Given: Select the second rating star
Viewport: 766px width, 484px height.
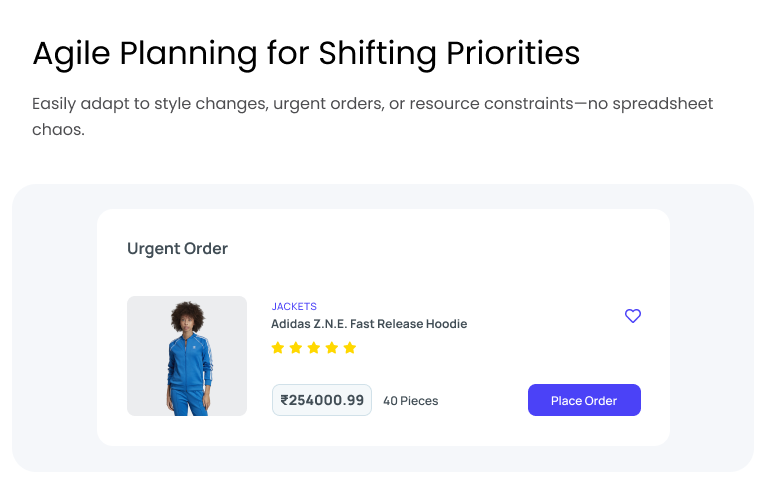Looking at the screenshot, I should [296, 348].
